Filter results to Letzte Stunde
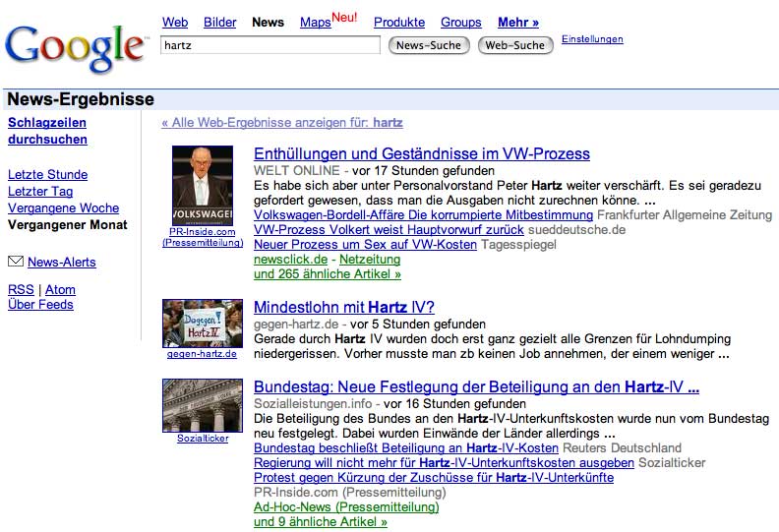 coord(47,174)
